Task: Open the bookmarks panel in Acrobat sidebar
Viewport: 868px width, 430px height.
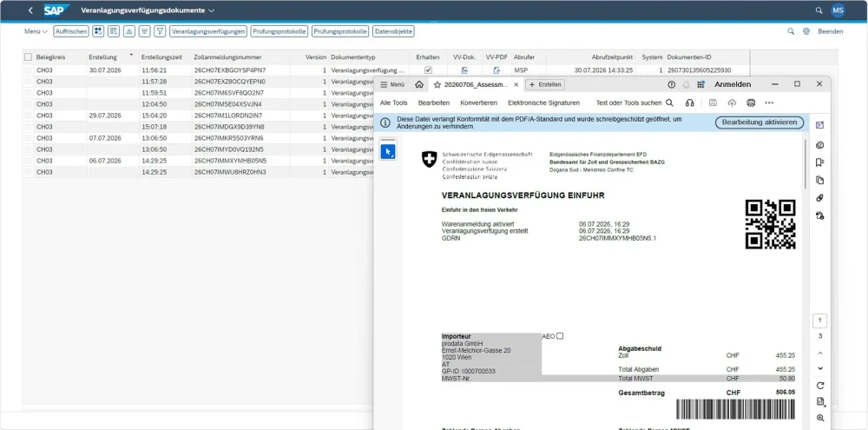Action: 820,162
